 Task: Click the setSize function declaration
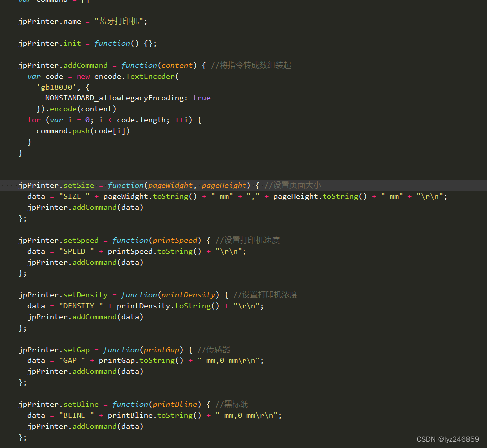(x=139, y=185)
